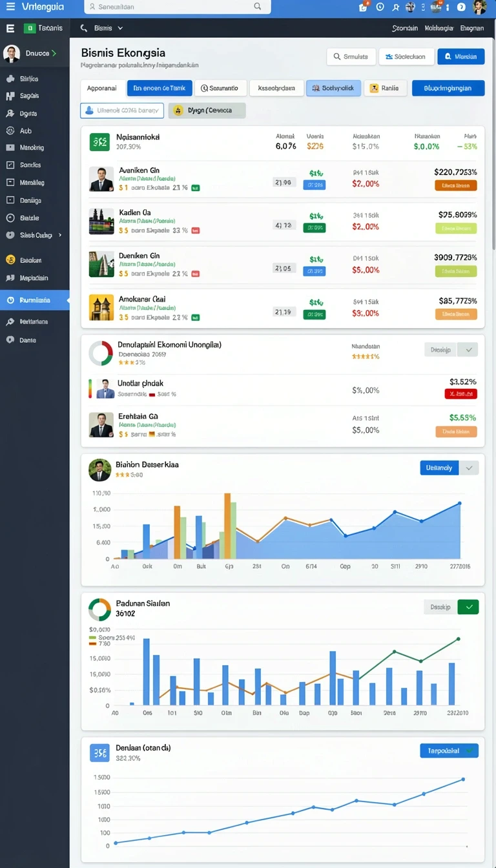The height and width of the screenshot is (868, 496).
Task: Click the donut chart icon beside Dcnulapiainl Ekonomi
Action: click(101, 353)
